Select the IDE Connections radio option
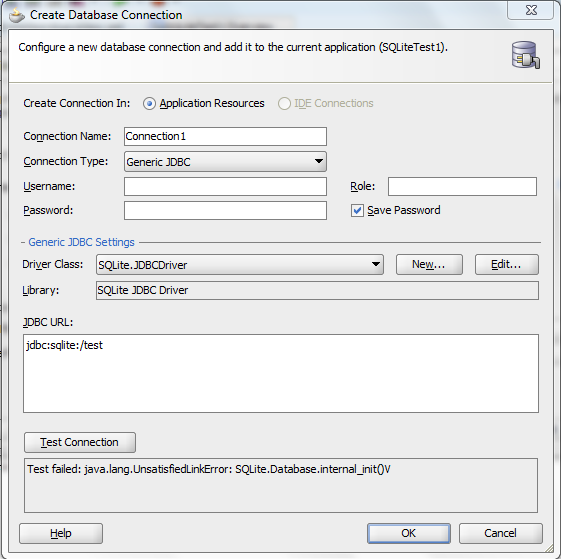The height and width of the screenshot is (559, 561). [x=284, y=103]
